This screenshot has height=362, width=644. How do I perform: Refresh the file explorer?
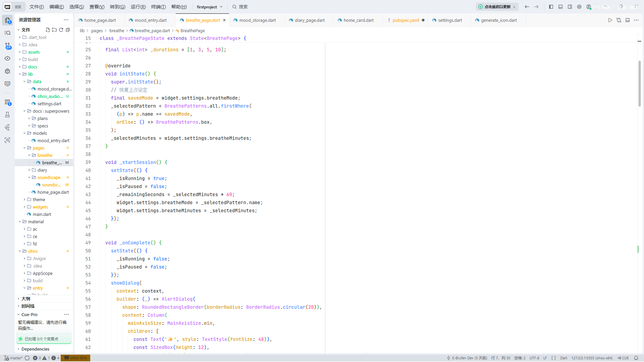click(61, 30)
